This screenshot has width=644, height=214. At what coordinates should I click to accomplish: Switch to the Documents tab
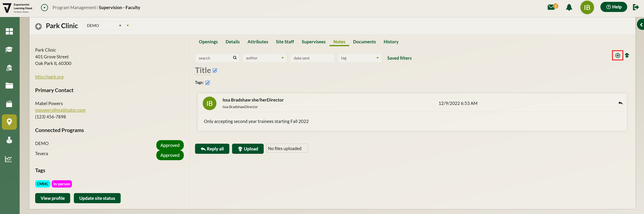tap(364, 42)
